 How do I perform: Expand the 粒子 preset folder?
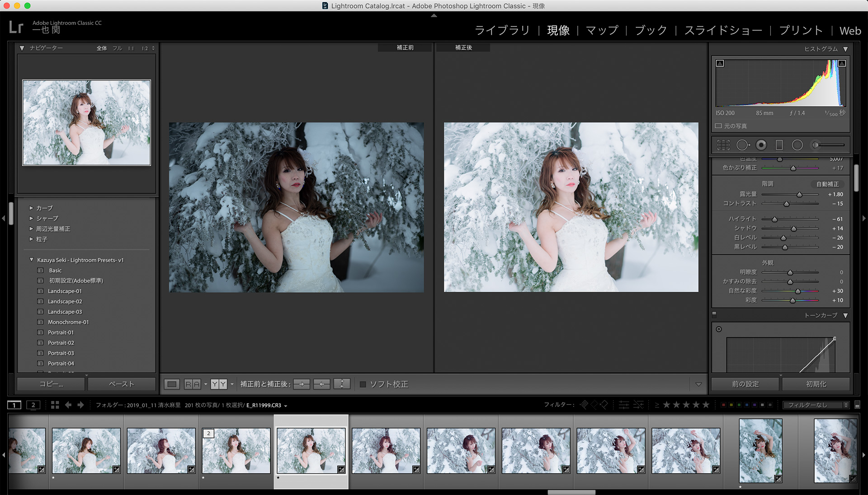(31, 239)
